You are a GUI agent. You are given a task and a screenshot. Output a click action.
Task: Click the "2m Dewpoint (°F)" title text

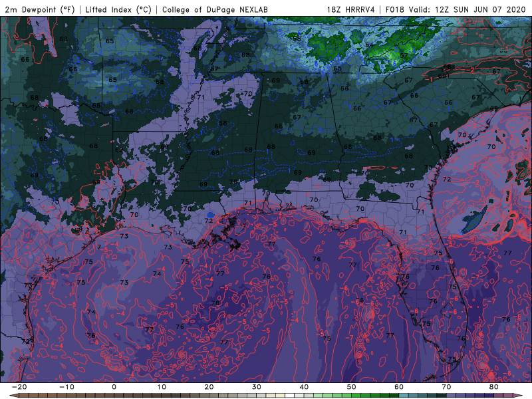[x=40, y=9]
